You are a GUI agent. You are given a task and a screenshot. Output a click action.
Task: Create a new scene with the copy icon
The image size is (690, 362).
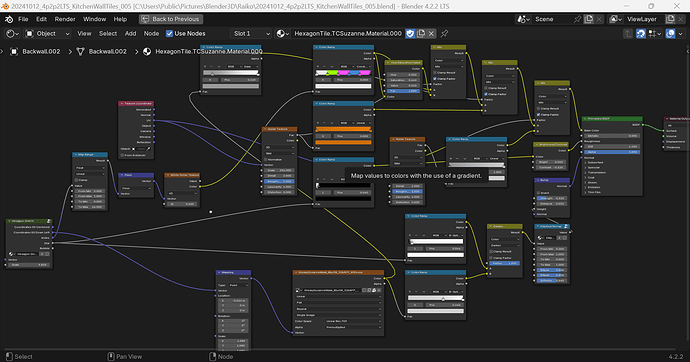[589, 19]
